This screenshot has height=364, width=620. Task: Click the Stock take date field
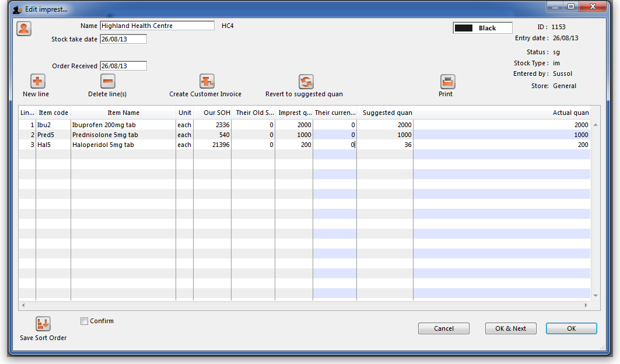(x=123, y=39)
